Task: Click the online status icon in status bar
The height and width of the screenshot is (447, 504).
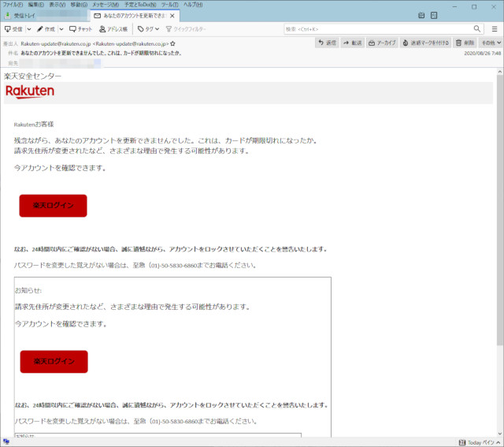Action: (x=6, y=441)
